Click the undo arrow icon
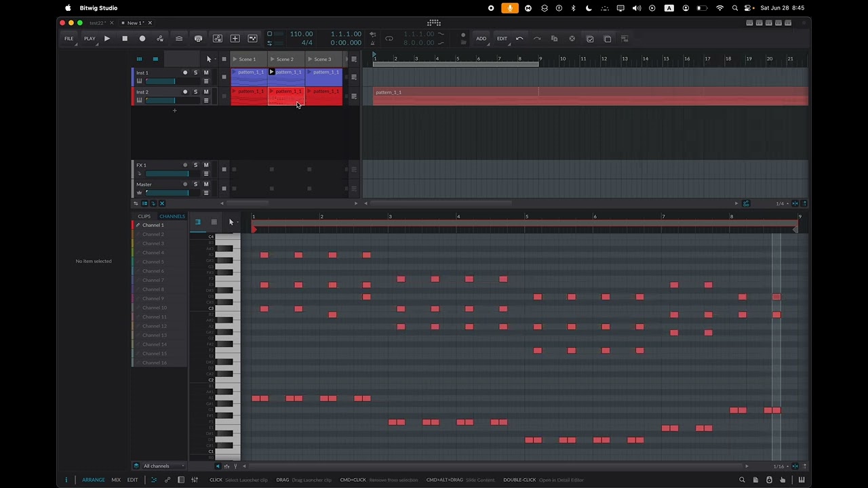 (519, 39)
